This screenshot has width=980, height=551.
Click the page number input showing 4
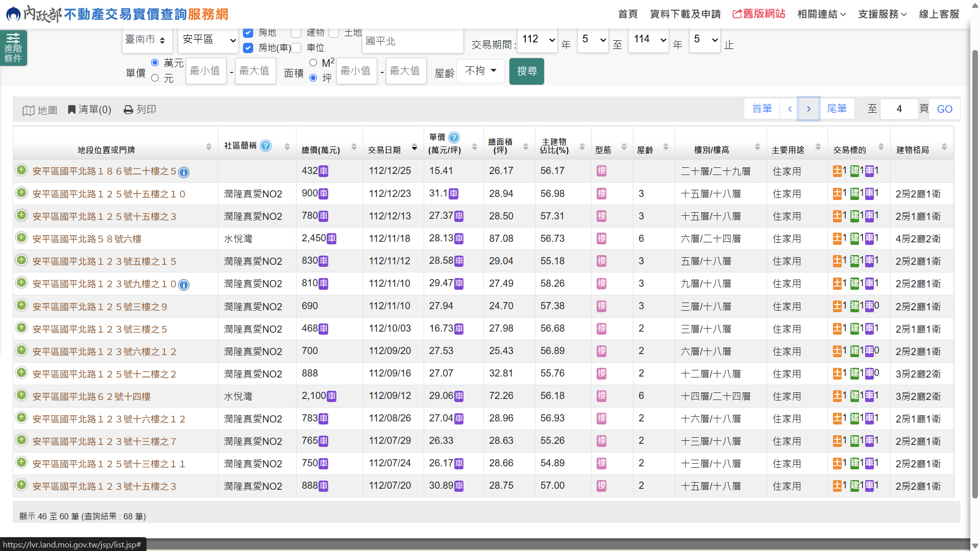899,109
